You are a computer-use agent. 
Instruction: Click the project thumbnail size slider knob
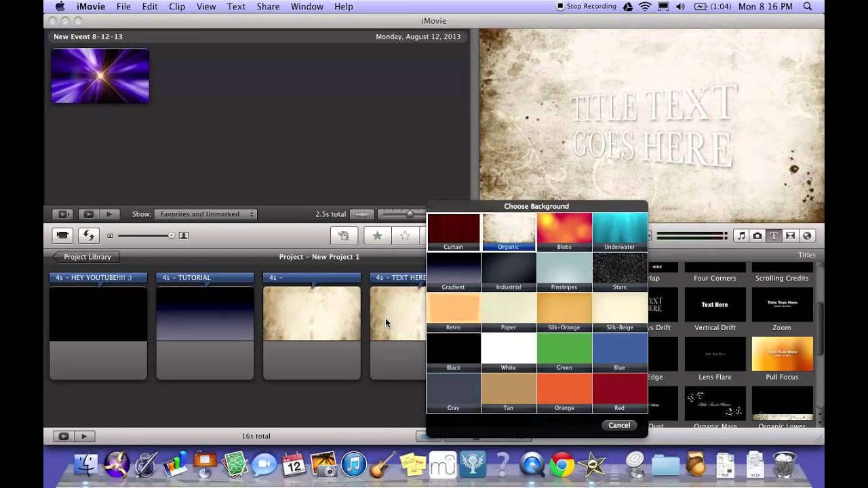171,235
